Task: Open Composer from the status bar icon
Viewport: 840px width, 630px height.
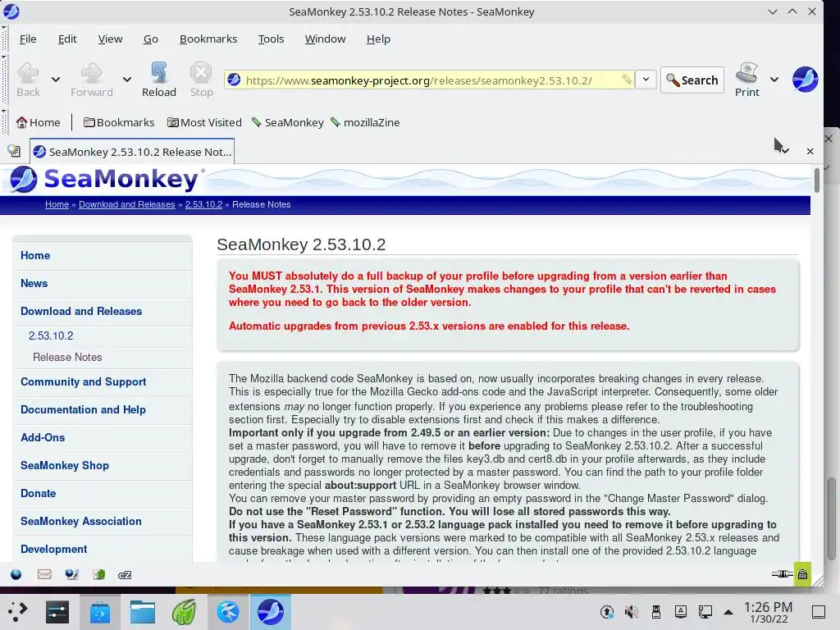Action: (71, 575)
